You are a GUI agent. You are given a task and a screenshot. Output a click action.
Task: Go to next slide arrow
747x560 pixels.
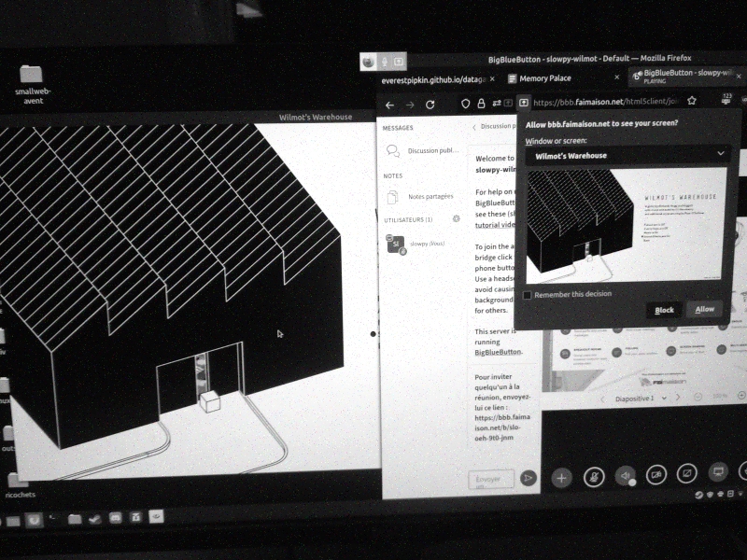point(678,398)
